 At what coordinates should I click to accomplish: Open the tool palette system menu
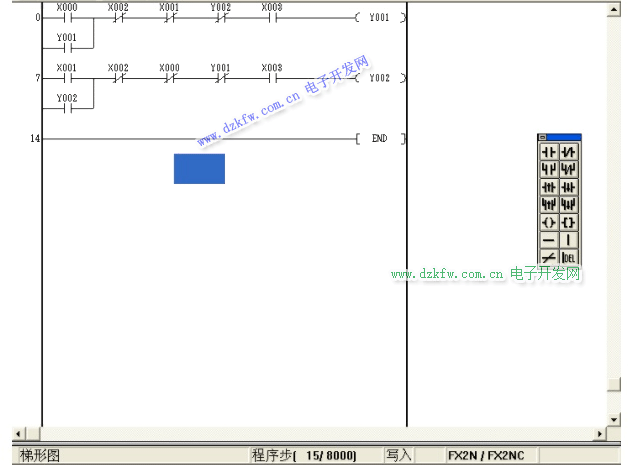542,137
